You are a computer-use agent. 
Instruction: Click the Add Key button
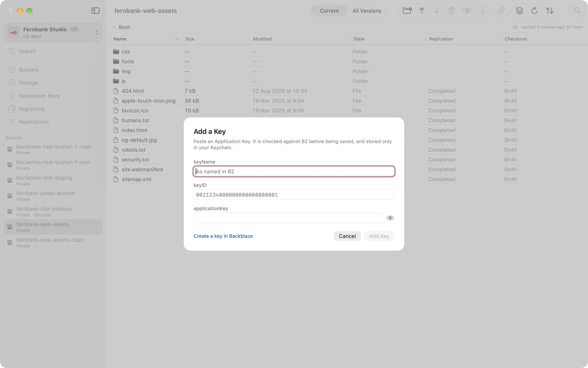(x=379, y=236)
